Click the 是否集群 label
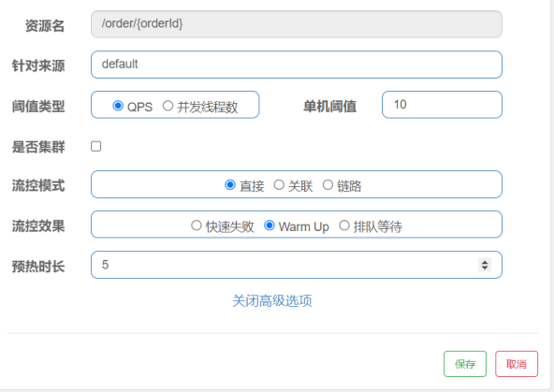This screenshot has width=554, height=392. 38,147
